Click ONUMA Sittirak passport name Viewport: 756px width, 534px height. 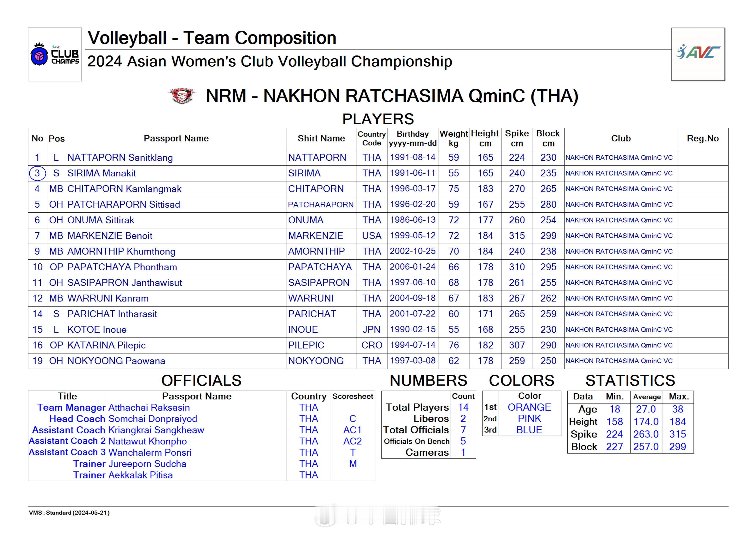coord(101,220)
